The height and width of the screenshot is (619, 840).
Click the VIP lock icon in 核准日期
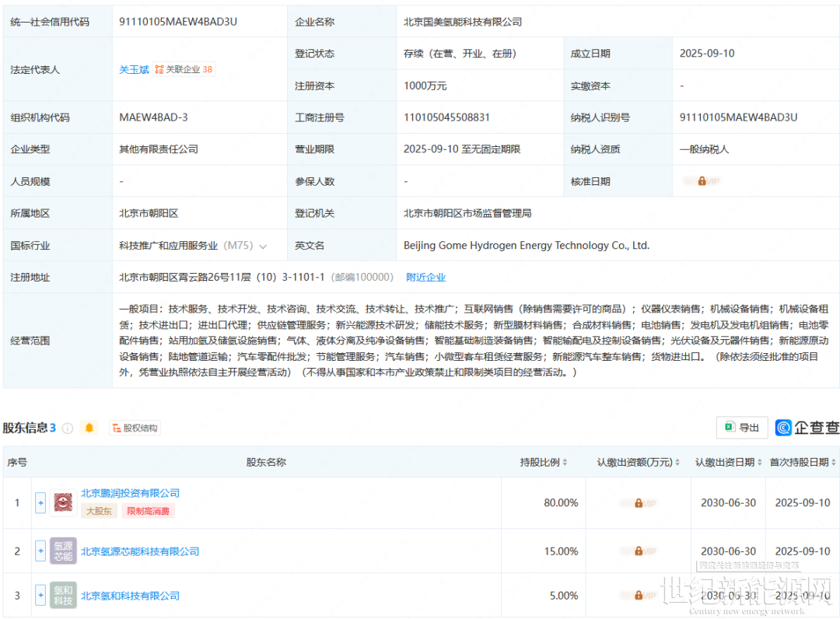click(701, 181)
